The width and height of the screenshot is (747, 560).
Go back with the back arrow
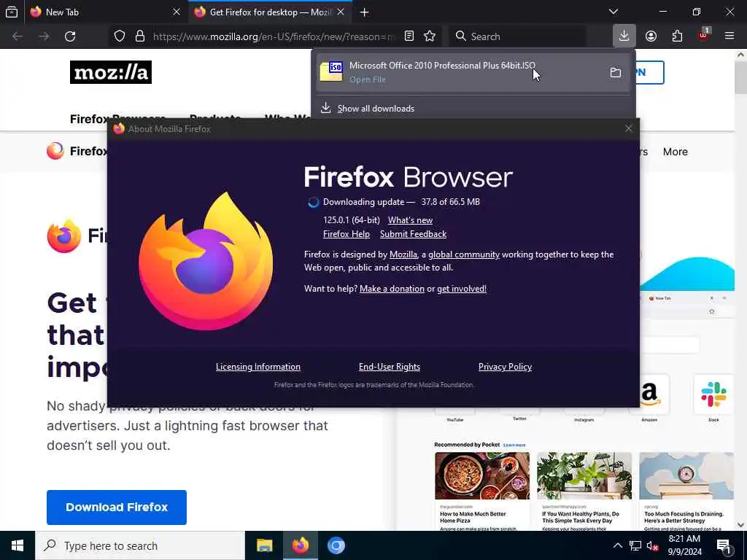click(x=18, y=36)
